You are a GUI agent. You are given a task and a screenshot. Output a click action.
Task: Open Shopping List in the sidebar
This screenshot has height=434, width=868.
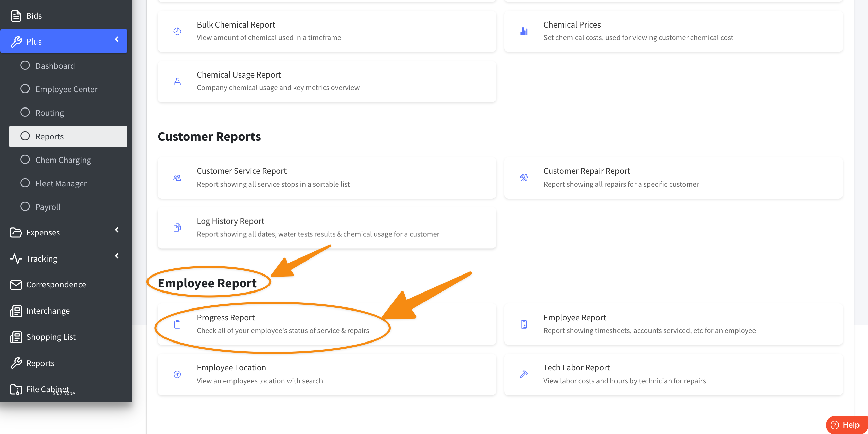point(51,337)
